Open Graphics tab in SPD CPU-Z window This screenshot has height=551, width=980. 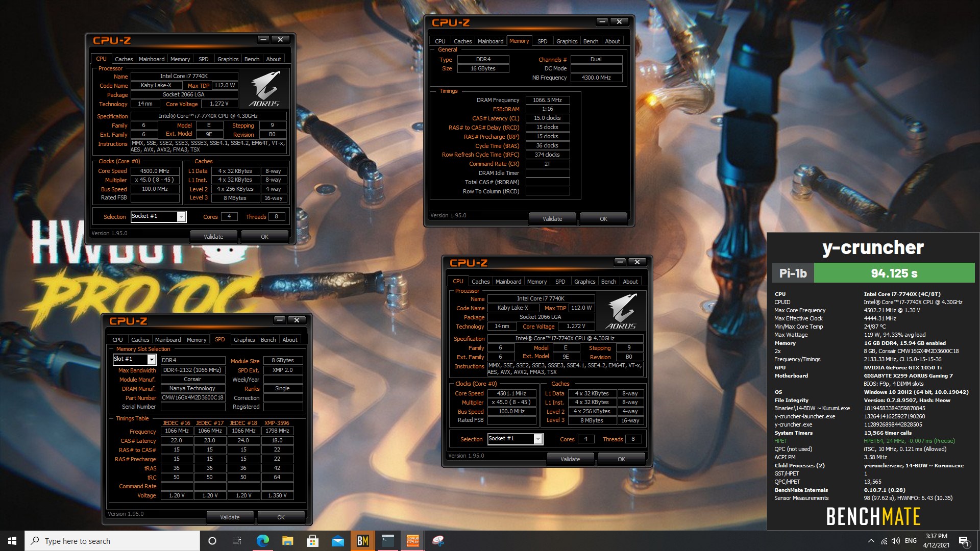click(244, 340)
